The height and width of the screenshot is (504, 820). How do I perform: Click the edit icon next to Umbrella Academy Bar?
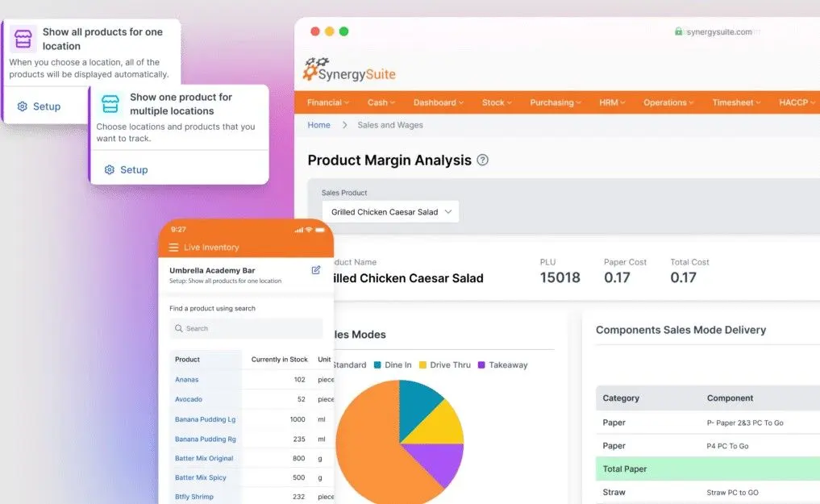point(316,270)
